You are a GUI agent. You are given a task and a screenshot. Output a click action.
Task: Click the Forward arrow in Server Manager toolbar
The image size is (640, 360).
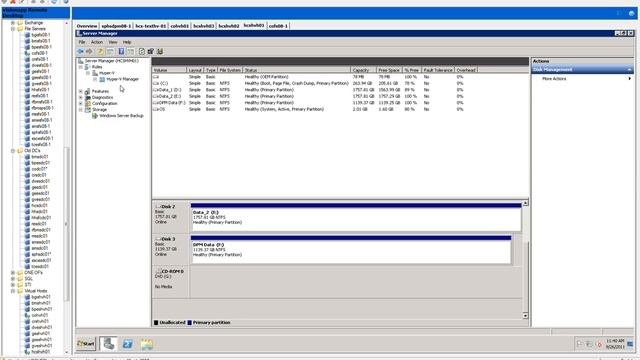pos(89,51)
